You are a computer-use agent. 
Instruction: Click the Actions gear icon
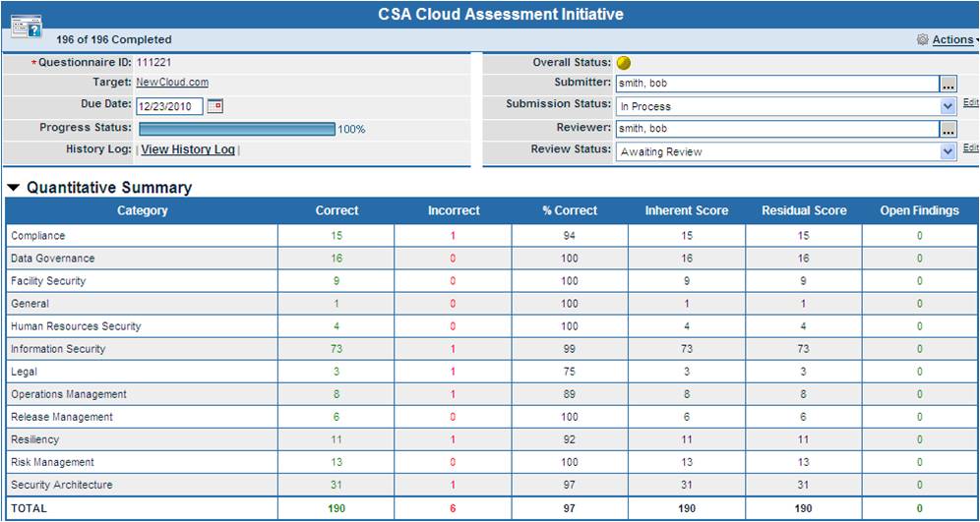(x=923, y=40)
